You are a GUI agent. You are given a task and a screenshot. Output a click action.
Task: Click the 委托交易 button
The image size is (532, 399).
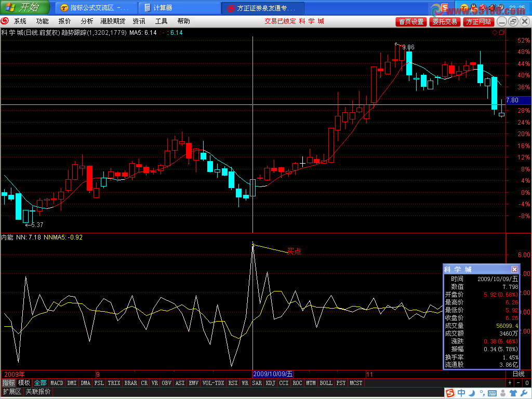[x=445, y=22]
